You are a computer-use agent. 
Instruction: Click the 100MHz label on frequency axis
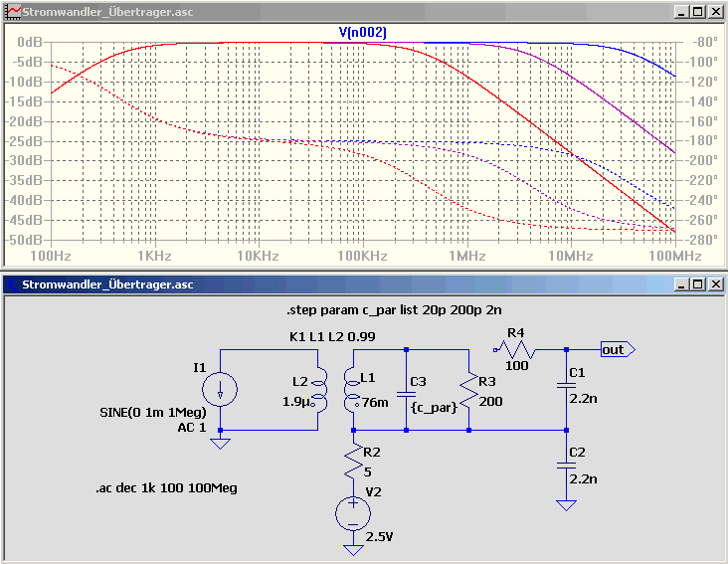(674, 256)
